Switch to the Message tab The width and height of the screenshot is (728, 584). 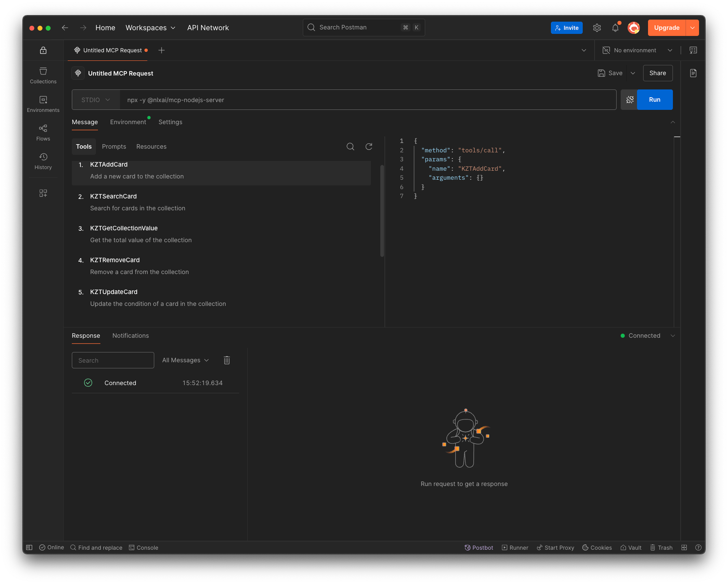[85, 122]
